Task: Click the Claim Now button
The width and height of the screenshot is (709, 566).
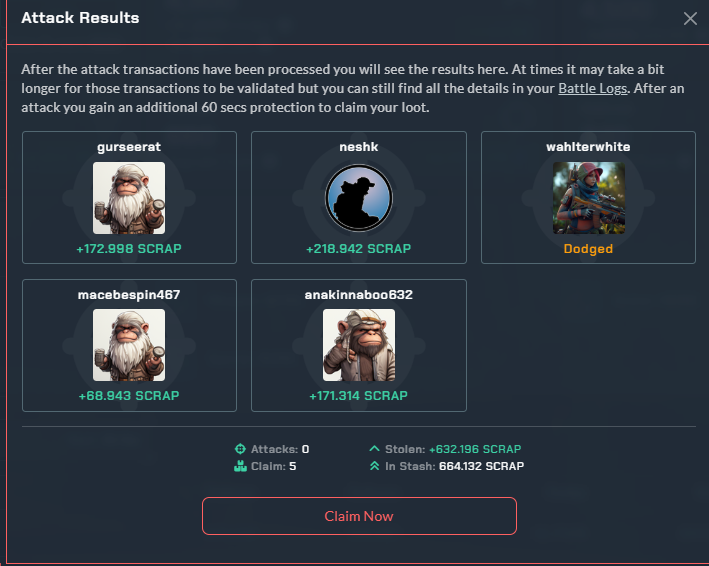Action: pyautogui.click(x=359, y=516)
